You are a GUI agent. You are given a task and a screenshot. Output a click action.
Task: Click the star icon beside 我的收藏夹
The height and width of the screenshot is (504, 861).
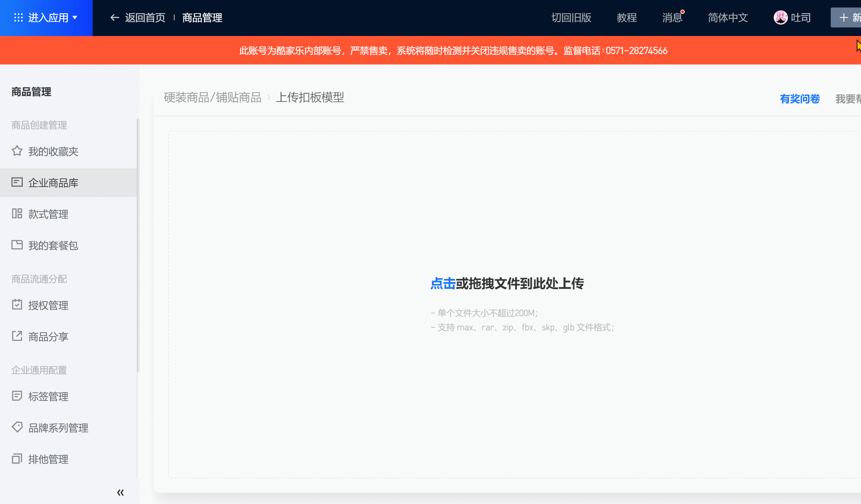[17, 151]
